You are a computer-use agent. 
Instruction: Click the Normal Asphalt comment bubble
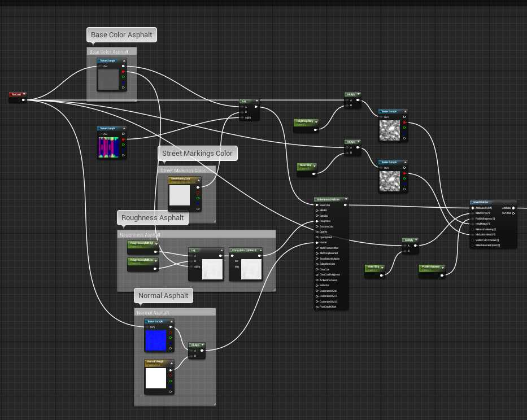(x=163, y=296)
